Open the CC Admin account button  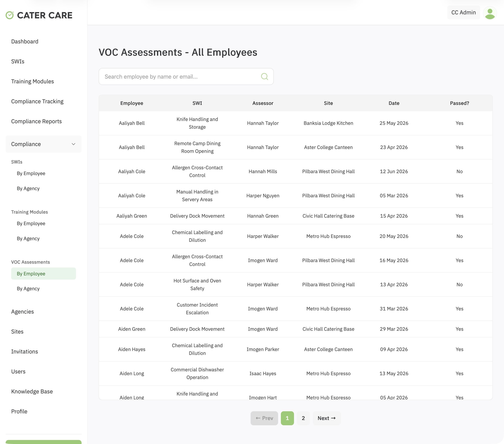464,13
